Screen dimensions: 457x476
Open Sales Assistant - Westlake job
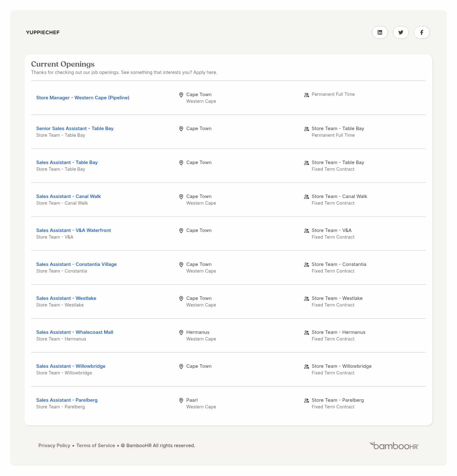point(66,298)
